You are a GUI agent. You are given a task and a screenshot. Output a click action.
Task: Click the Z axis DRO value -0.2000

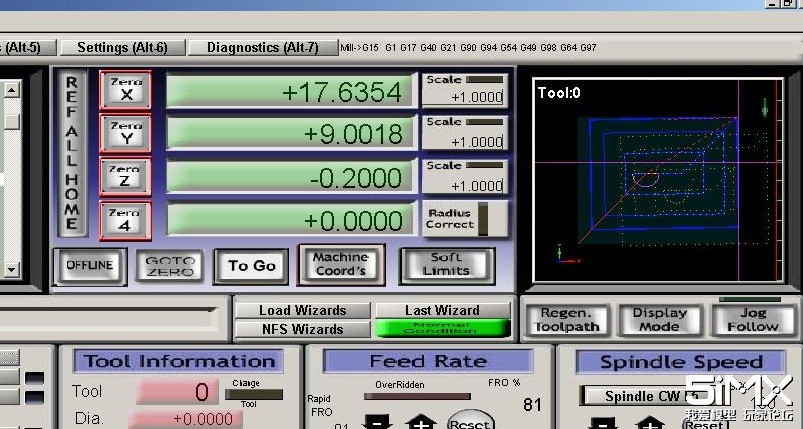pos(290,177)
